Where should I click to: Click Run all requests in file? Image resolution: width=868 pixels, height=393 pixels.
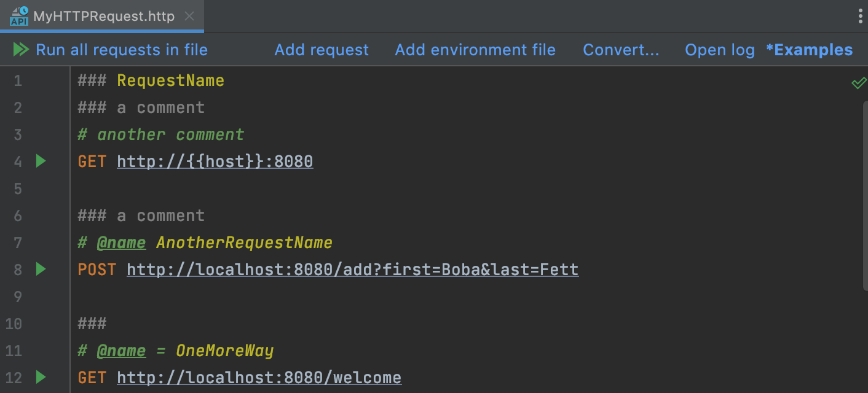pos(122,50)
